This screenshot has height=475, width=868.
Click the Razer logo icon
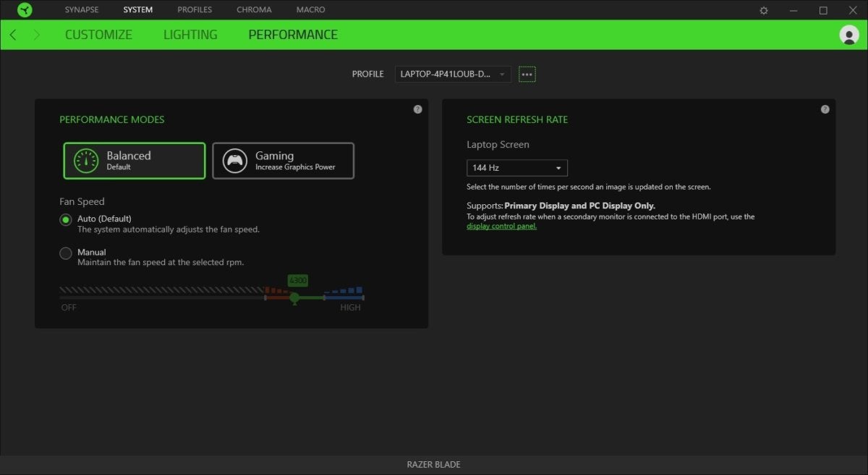tap(26, 10)
